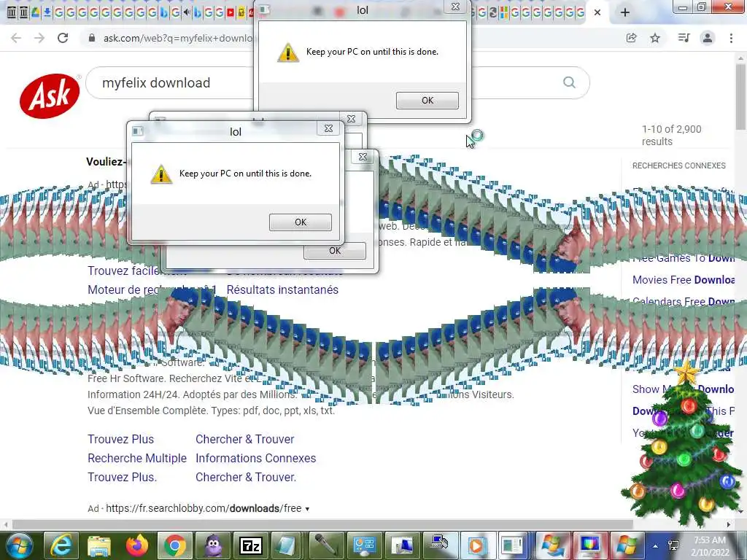Go back with the browser back arrow

pos(16,38)
